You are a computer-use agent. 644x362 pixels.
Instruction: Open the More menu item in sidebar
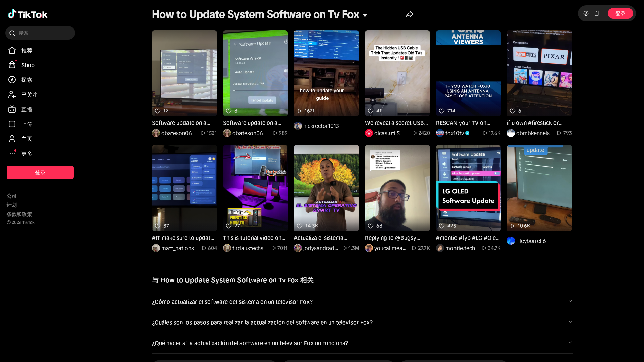point(26,154)
